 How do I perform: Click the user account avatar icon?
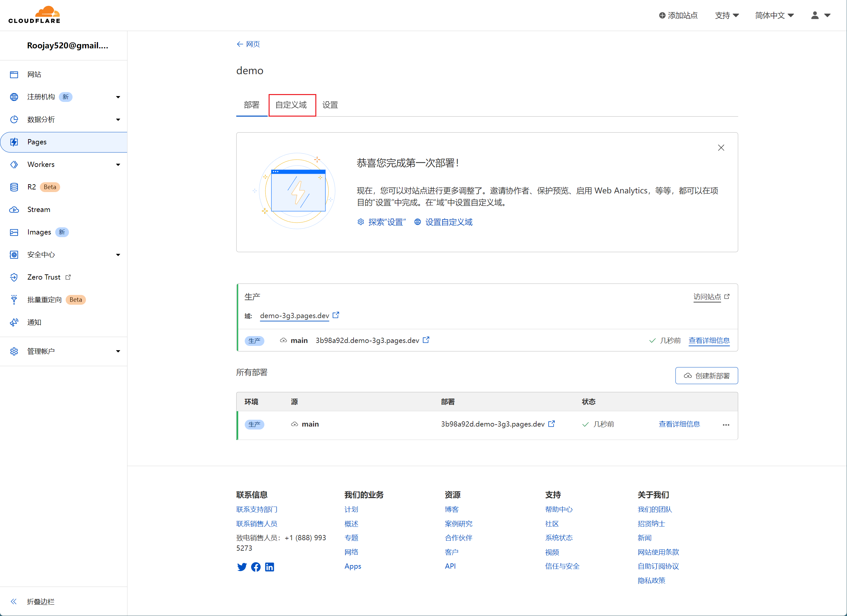point(815,15)
